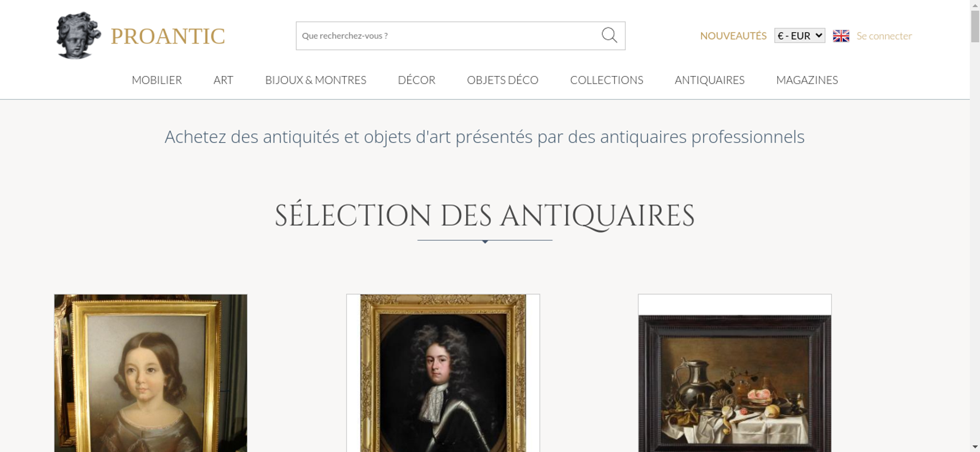
Task: Open the Art menu
Action: click(x=223, y=80)
